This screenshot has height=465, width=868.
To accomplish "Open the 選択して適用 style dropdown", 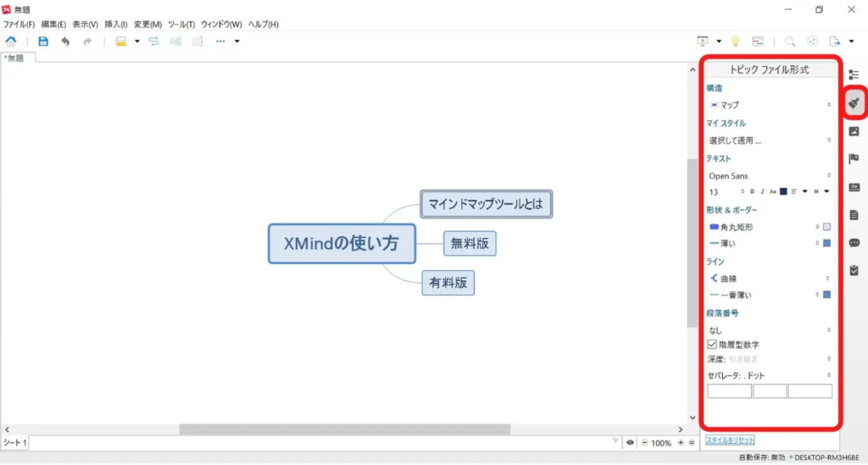I will [770, 141].
